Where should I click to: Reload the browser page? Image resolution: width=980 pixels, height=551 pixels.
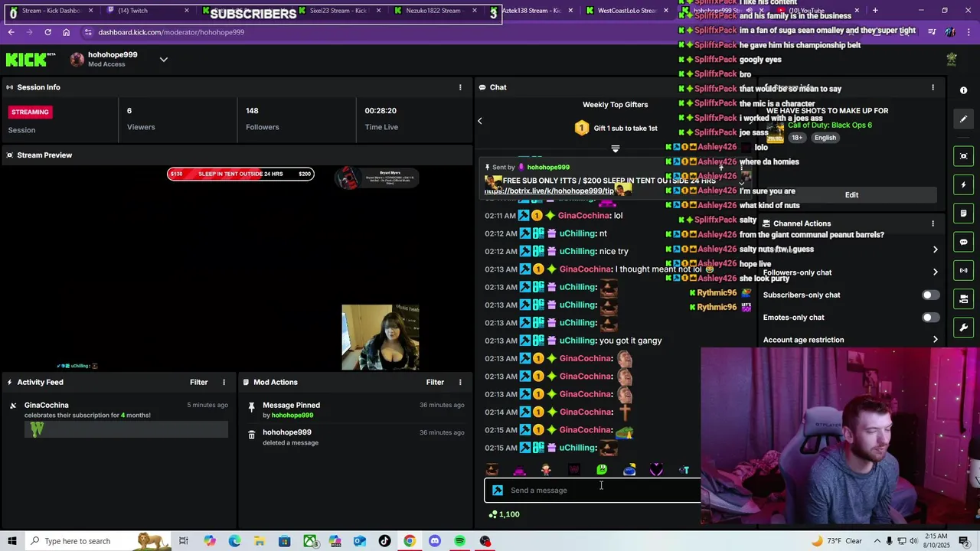(47, 32)
